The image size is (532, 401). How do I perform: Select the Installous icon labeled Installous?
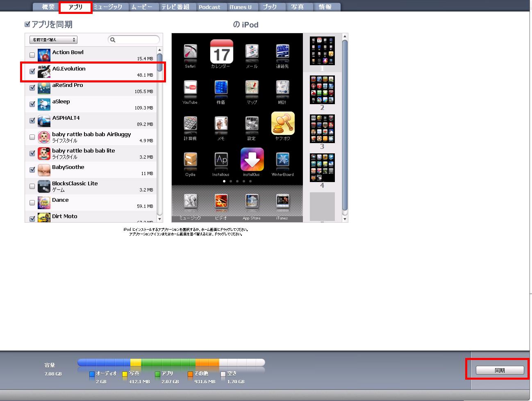pos(221,162)
